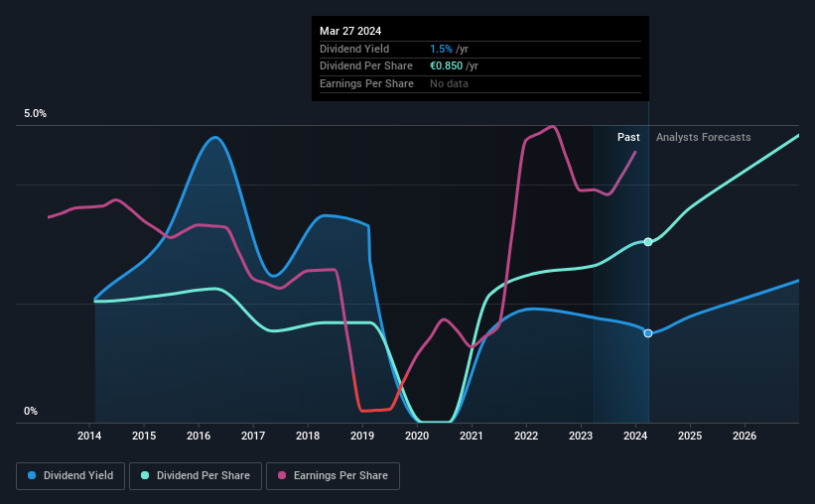Select the blue data point marker on Dividend Yield line
Image resolution: width=815 pixels, height=504 pixels.
(648, 333)
